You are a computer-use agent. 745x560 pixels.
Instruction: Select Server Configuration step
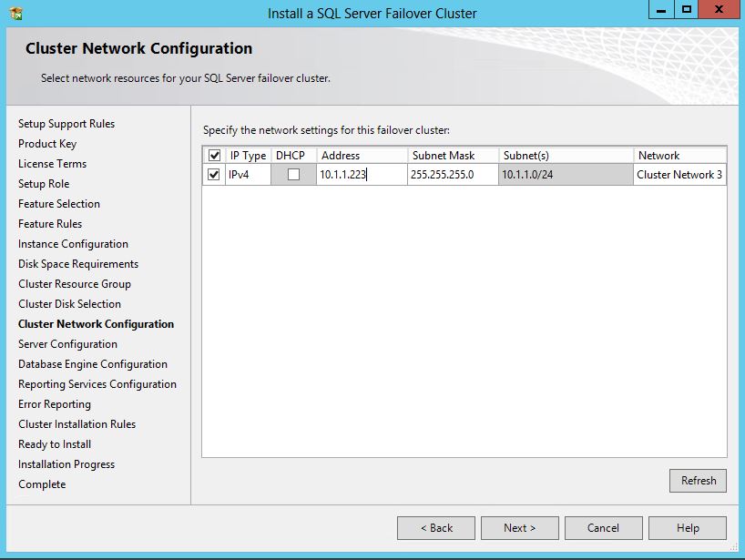click(x=67, y=344)
